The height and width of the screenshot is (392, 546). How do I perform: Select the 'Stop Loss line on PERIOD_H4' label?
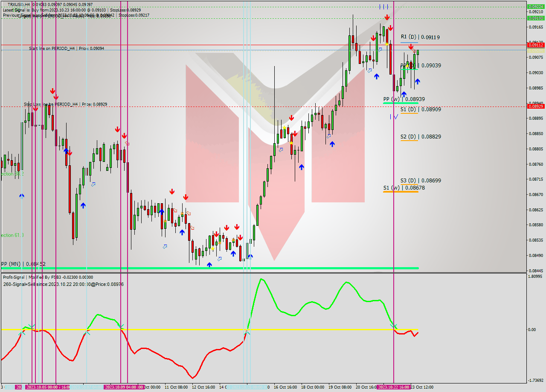(66, 104)
